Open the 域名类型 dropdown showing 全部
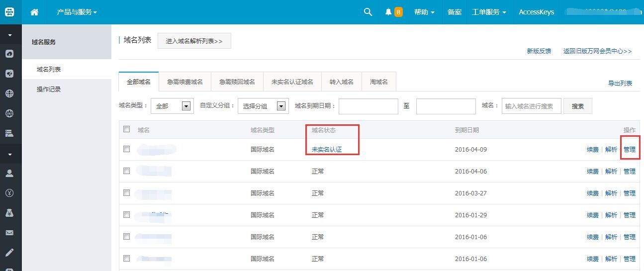 (x=172, y=106)
